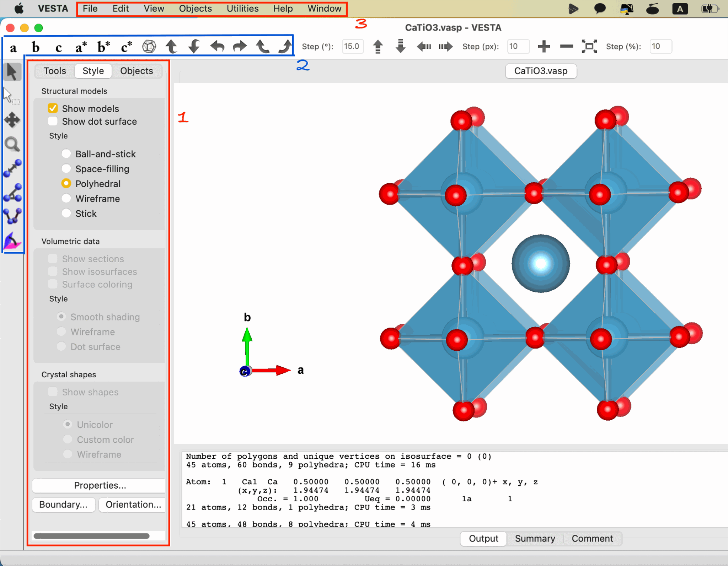The height and width of the screenshot is (566, 728).
Task: Rotate up around x axis arrow
Action: (172, 47)
